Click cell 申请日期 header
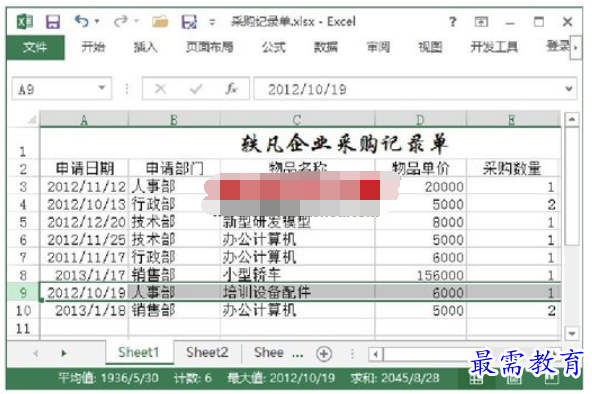This screenshot has height=394, width=592. click(85, 168)
